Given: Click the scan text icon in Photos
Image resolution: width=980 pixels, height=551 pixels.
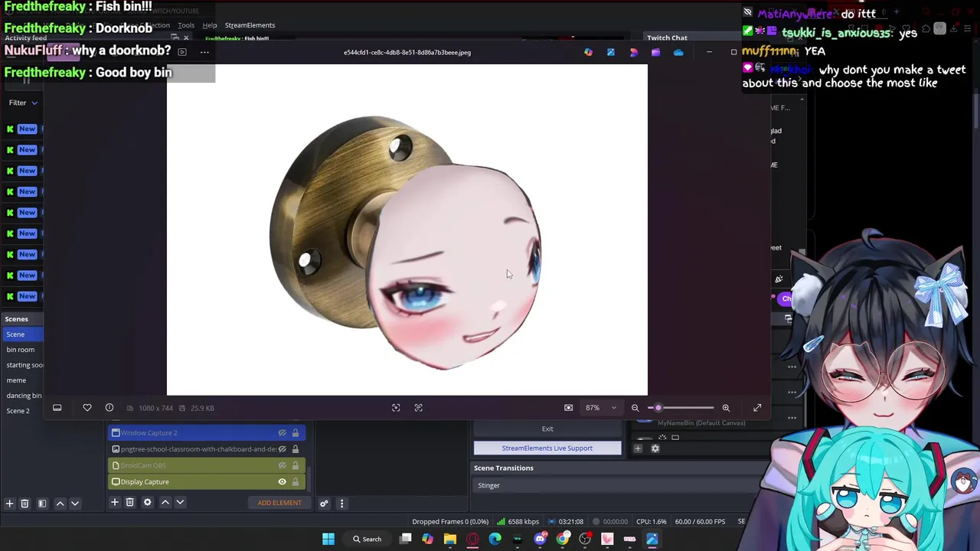Looking at the screenshot, I should click(419, 408).
